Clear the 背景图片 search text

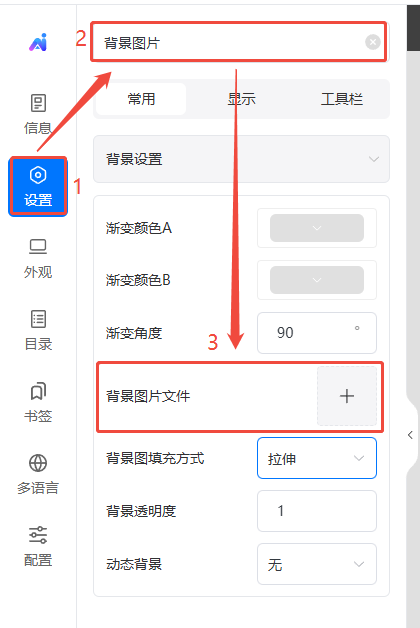pos(372,42)
